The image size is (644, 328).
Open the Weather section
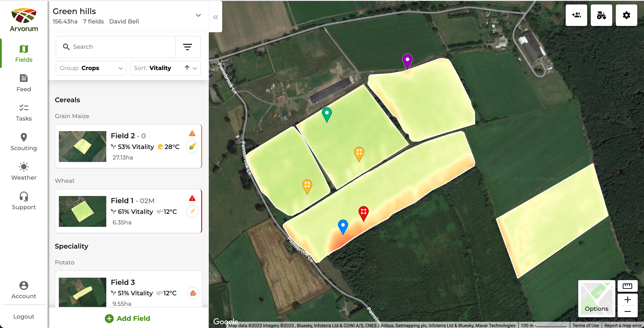24,171
